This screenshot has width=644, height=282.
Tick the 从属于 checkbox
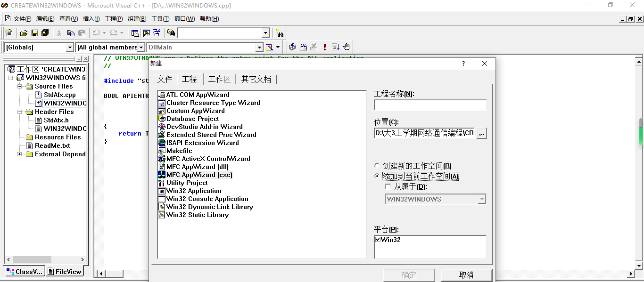tap(388, 186)
